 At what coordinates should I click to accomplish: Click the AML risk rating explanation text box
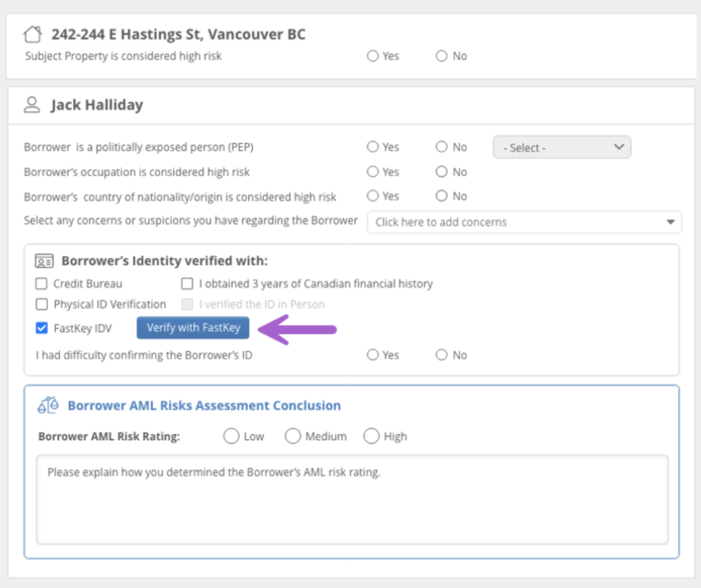pos(352,500)
